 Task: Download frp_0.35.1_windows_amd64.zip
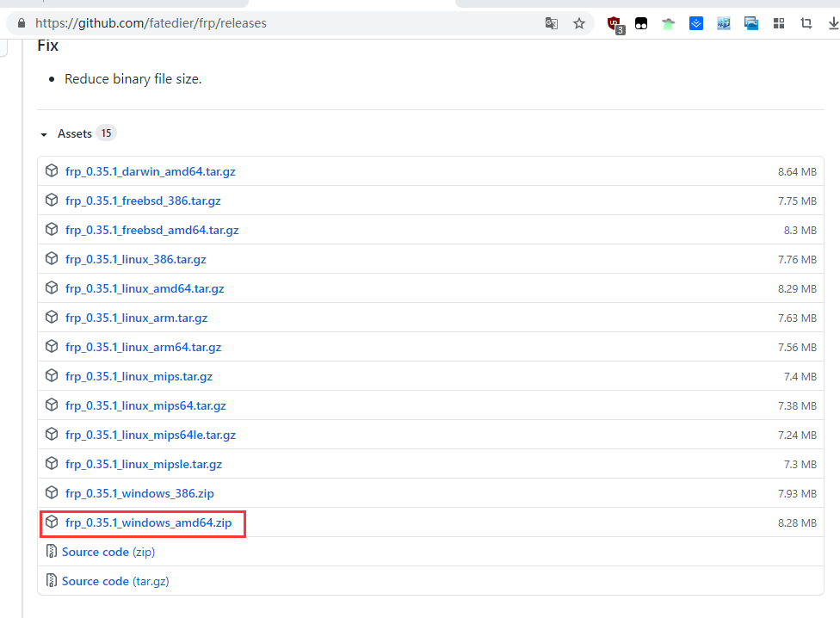click(148, 522)
